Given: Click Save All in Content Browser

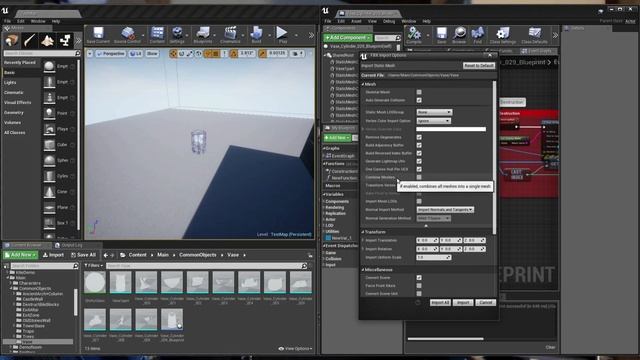Looking at the screenshot, I should pos(83,255).
